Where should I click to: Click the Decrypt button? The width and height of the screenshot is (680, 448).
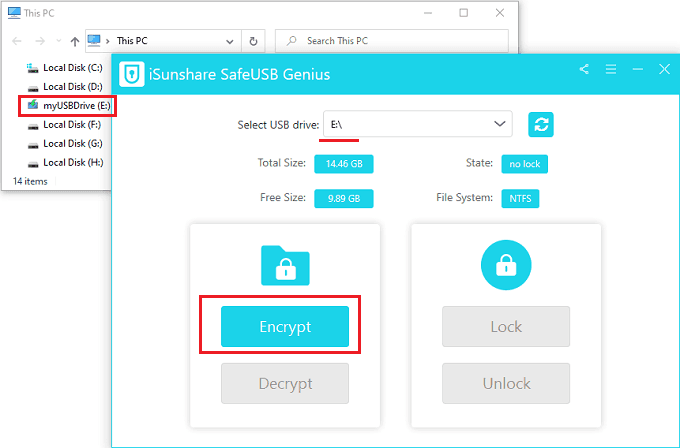(285, 383)
